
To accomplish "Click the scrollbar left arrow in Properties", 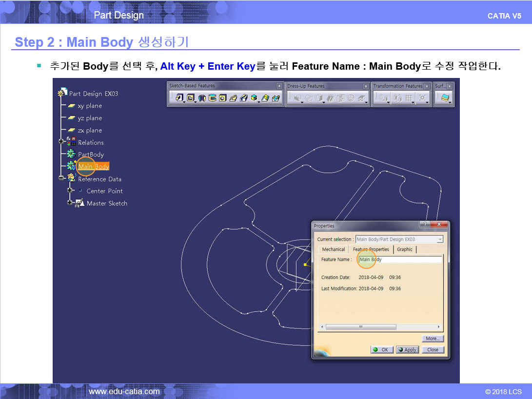I will (322, 327).
